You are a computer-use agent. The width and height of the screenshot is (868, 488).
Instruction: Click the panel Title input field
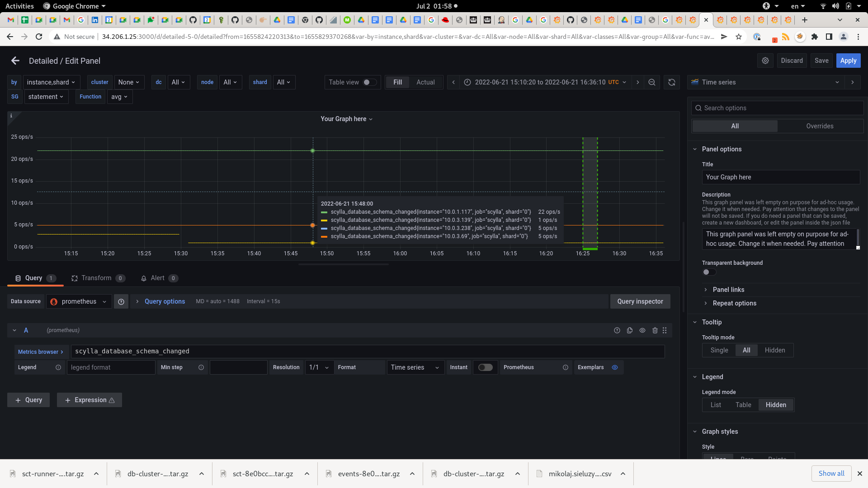pos(781,177)
